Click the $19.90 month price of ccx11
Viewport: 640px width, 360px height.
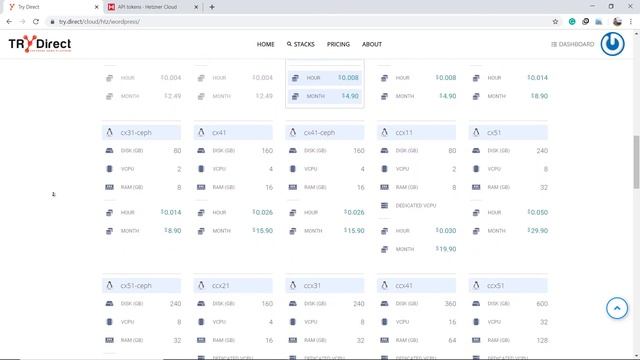point(446,249)
